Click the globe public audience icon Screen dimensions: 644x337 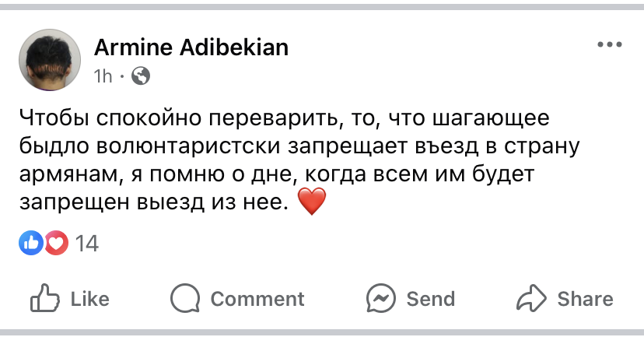pyautogui.click(x=141, y=76)
